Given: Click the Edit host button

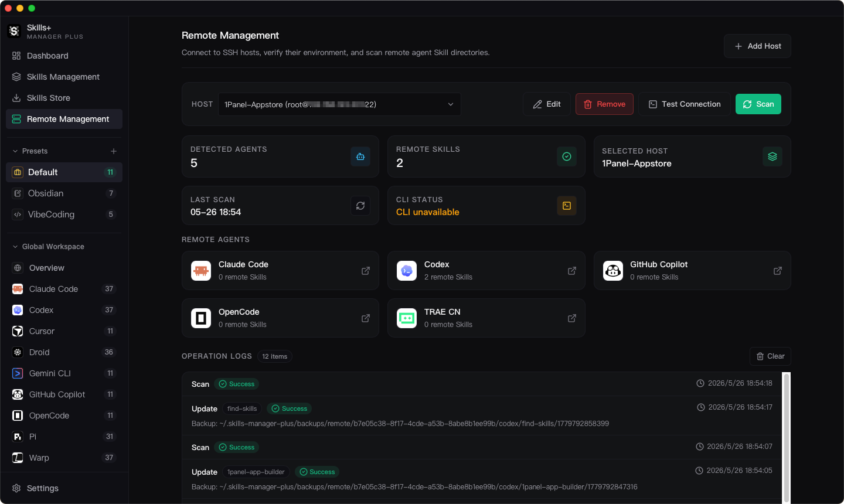Looking at the screenshot, I should click(x=547, y=104).
